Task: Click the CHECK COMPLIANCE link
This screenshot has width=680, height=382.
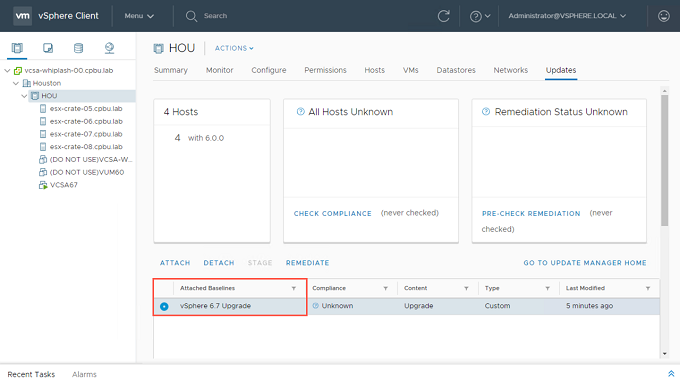Action: (333, 213)
